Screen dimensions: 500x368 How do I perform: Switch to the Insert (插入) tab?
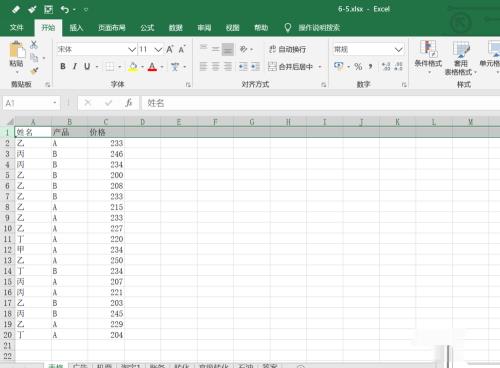(x=76, y=28)
